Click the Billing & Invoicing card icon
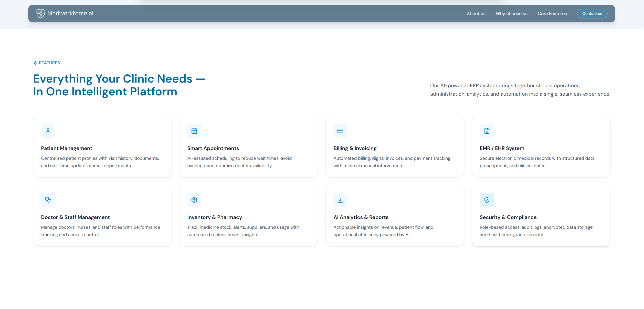This screenshot has height=309, width=644. tap(340, 131)
